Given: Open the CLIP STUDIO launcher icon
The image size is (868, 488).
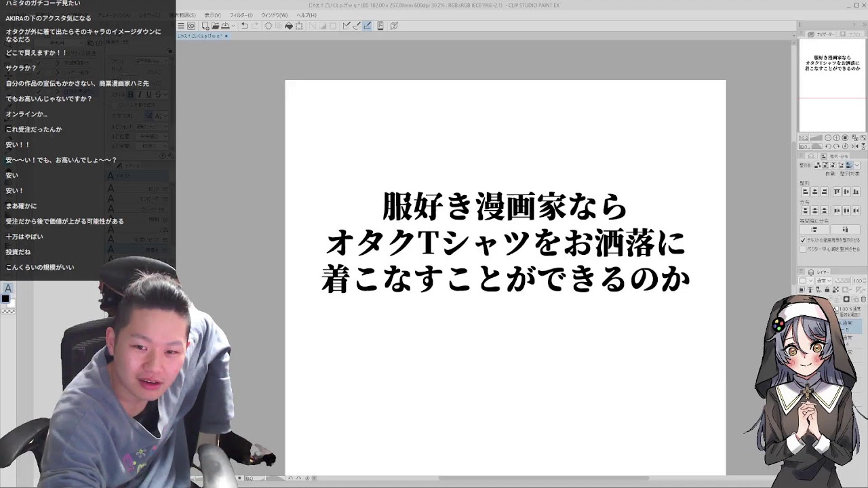Looking at the screenshot, I should tap(191, 26).
